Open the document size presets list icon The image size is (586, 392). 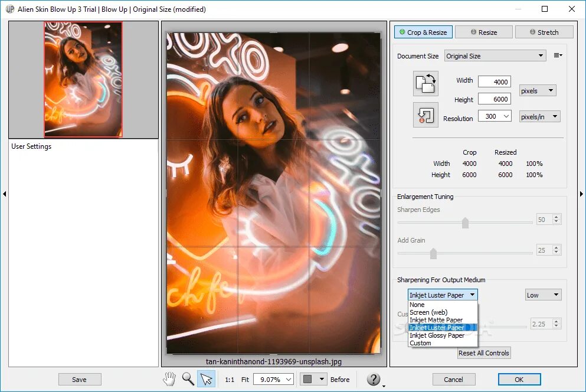coord(558,55)
